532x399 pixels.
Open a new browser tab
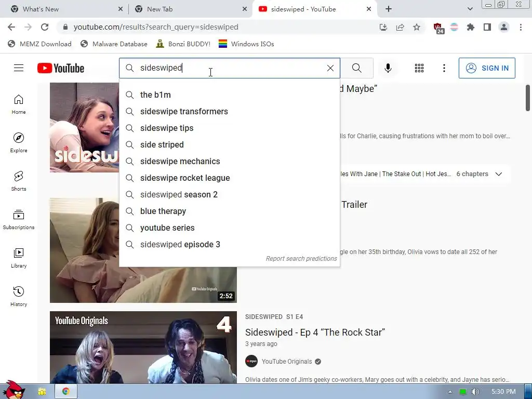389,9
